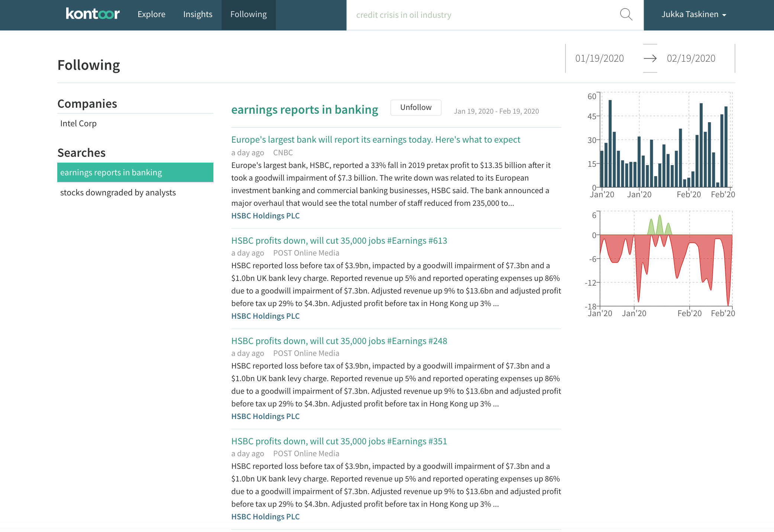
Task: Click the kontoor logo
Action: (x=93, y=14)
